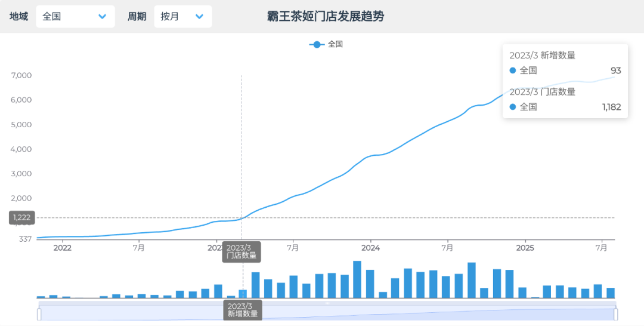Screen dimensions: 644x326
Task: Click the 周期 field label
Action: click(x=137, y=17)
